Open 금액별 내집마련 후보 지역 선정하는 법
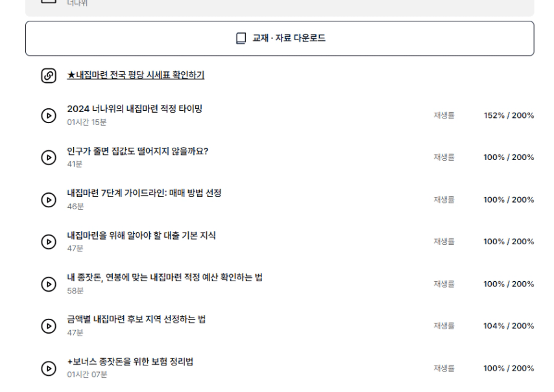Screen dimensions: 554x392 [x=136, y=319]
